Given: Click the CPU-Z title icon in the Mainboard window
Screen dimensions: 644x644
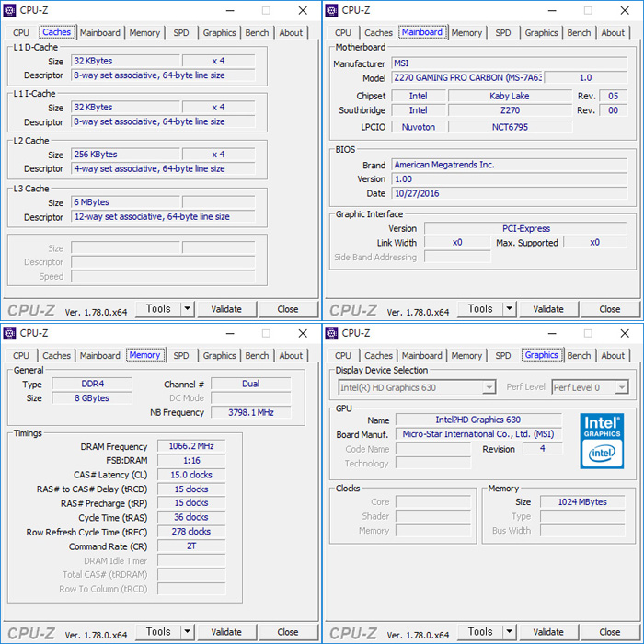Looking at the screenshot, I should coord(332,11).
